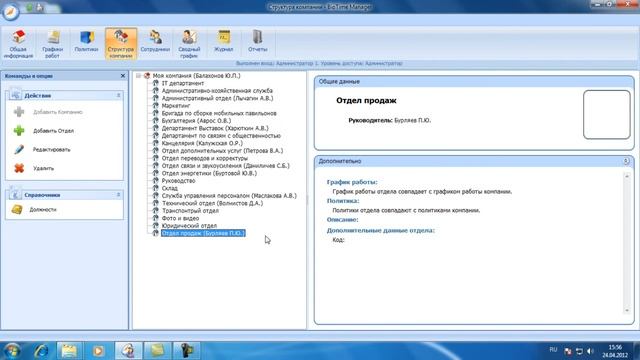640x360 pixels.
Task: Click the Дополнительно panel scrollbar up arrow
Action: click(x=627, y=176)
